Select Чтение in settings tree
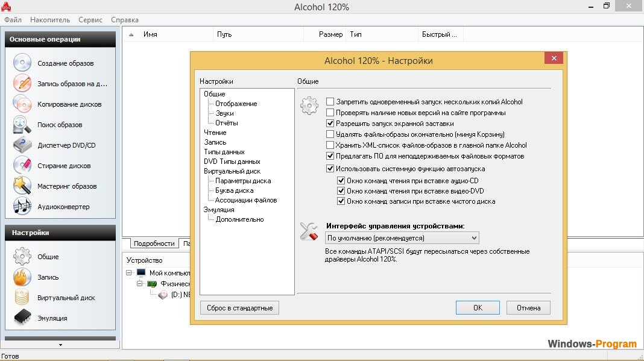The image size is (644, 361). pyautogui.click(x=215, y=133)
